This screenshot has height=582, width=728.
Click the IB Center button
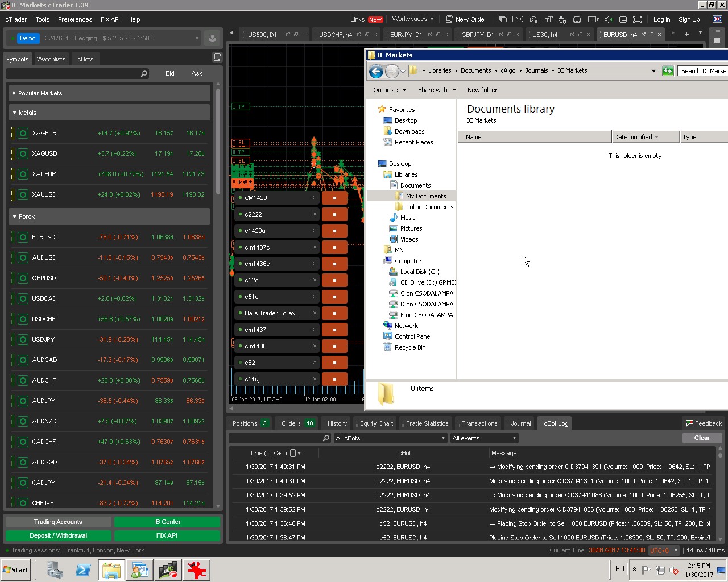(167, 522)
